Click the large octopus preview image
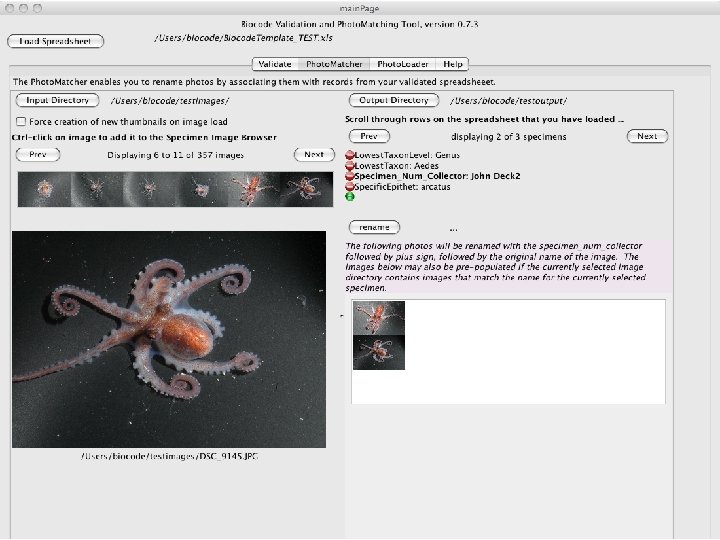The height and width of the screenshot is (540, 720). pos(169,339)
